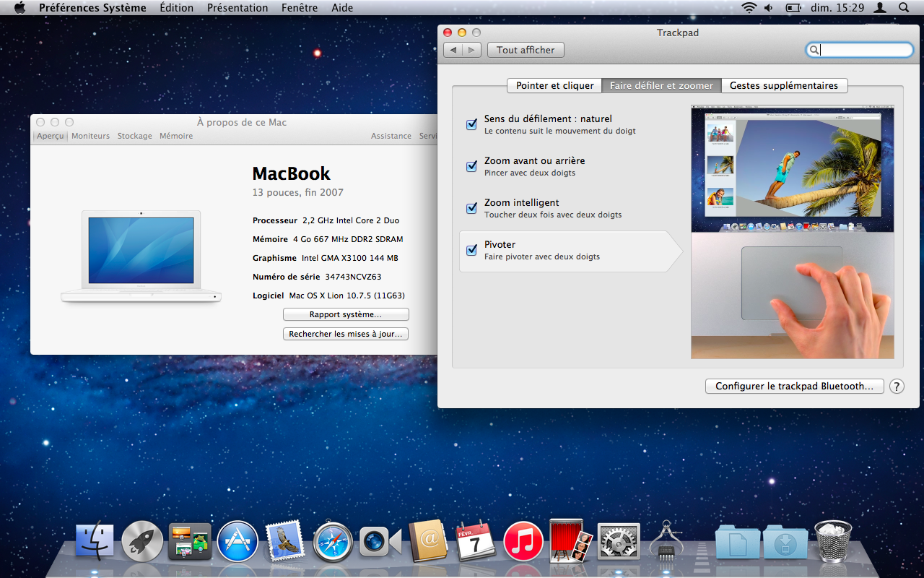Switch to Stockage tab in À propos window

pyautogui.click(x=135, y=136)
